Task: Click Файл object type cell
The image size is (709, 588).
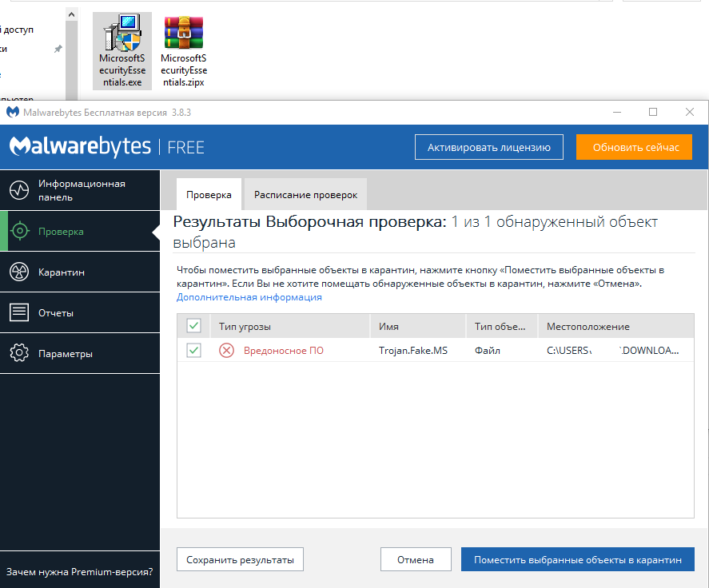Action: 488,350
